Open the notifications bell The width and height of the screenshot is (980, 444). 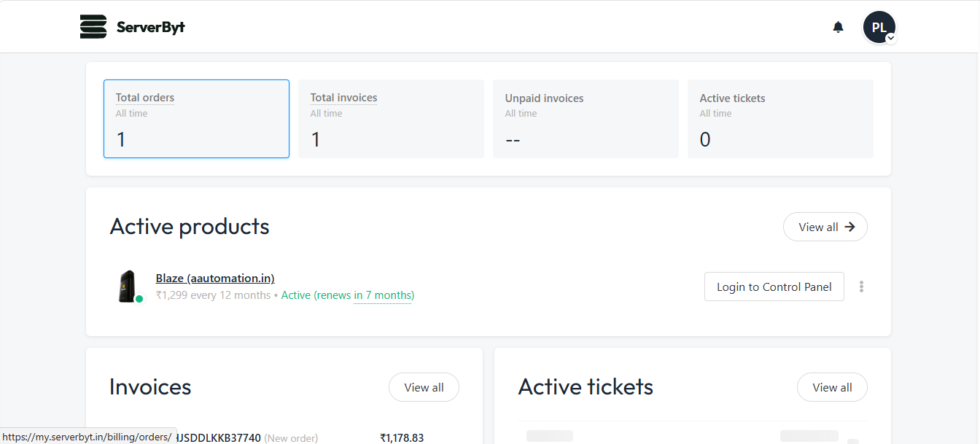[x=838, y=27]
